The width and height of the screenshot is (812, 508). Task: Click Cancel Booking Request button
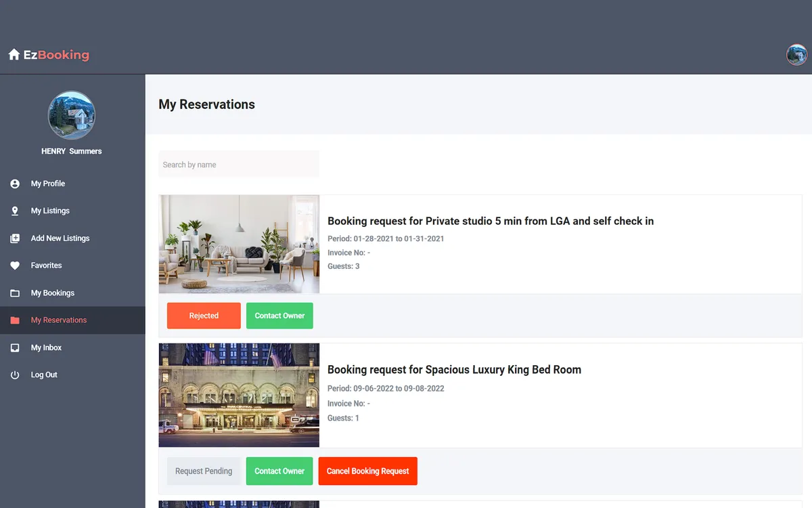click(368, 471)
